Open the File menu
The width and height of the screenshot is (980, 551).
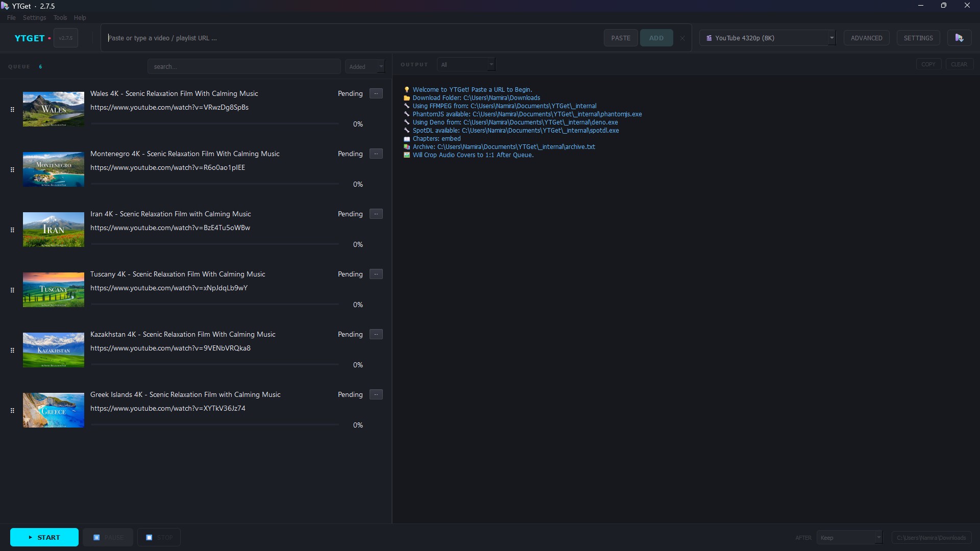[x=11, y=17]
